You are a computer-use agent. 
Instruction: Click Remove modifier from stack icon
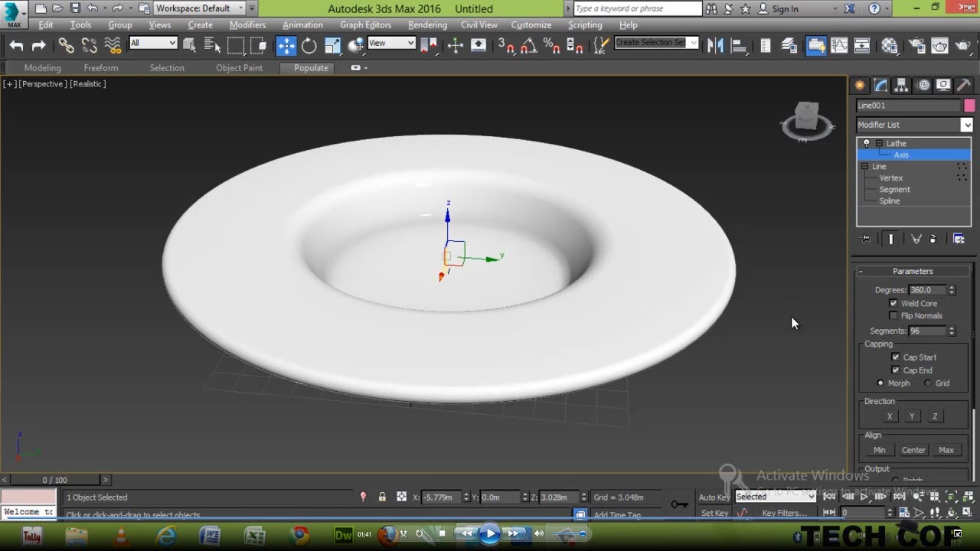point(933,239)
